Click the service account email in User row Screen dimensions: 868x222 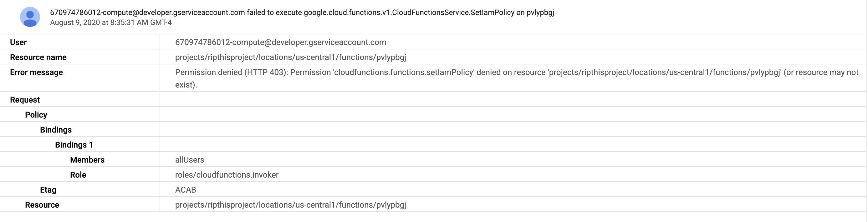281,42
